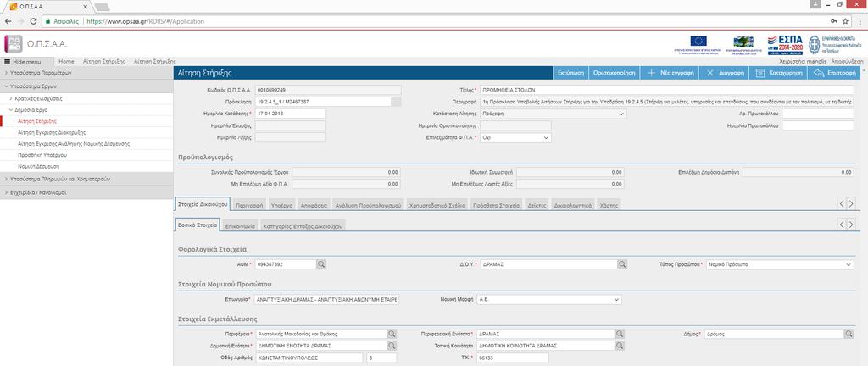Open lookup for Δημοτική Ενότητα field
This screenshot has width=868, height=366.
coord(392,346)
